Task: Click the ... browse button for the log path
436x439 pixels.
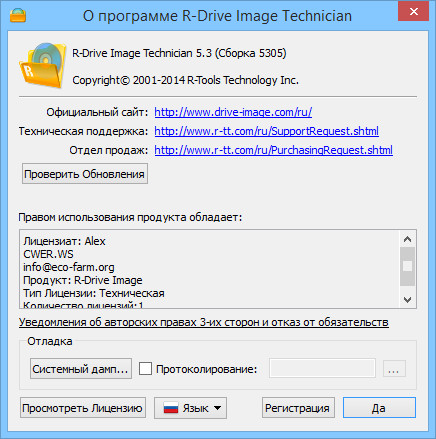Action: (x=394, y=369)
